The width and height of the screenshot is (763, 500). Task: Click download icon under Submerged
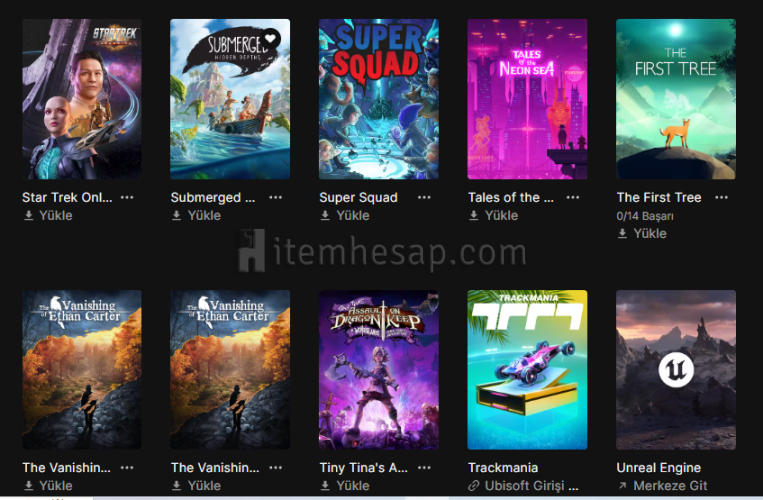(x=177, y=215)
